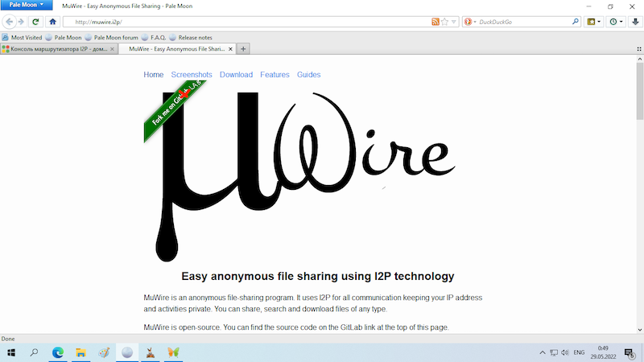
Task: Expand the history clock button dropdown
Action: tap(621, 22)
